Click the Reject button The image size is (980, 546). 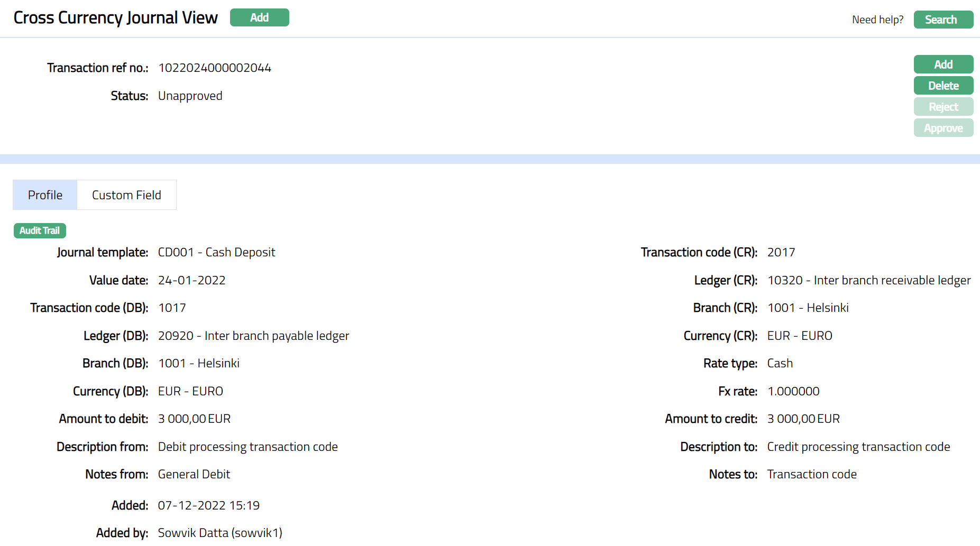click(x=943, y=107)
